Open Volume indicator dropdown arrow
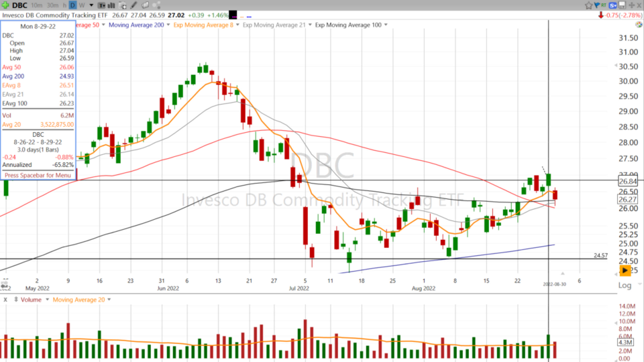Image resolution: width=644 pixels, height=362 pixels. (x=46, y=300)
